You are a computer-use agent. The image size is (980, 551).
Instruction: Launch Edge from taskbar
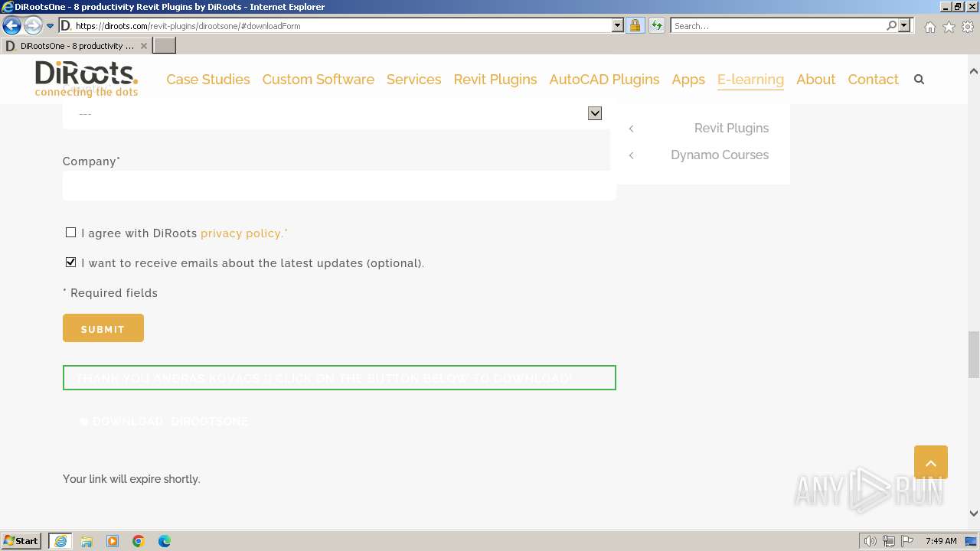click(x=165, y=541)
